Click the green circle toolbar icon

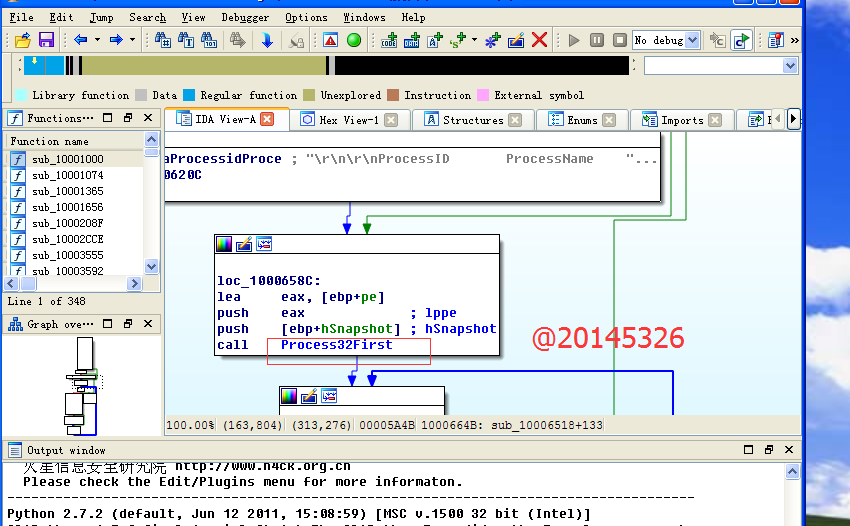click(353, 40)
